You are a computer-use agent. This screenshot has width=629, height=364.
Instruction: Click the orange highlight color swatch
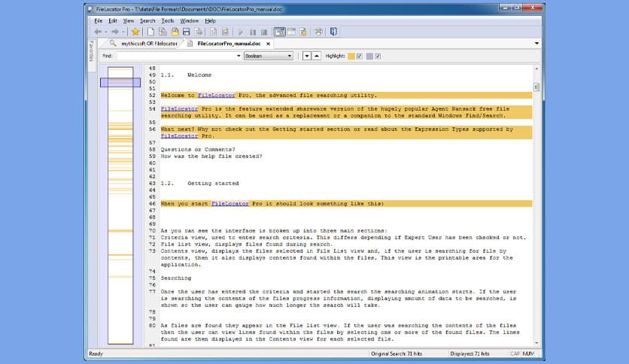click(351, 56)
